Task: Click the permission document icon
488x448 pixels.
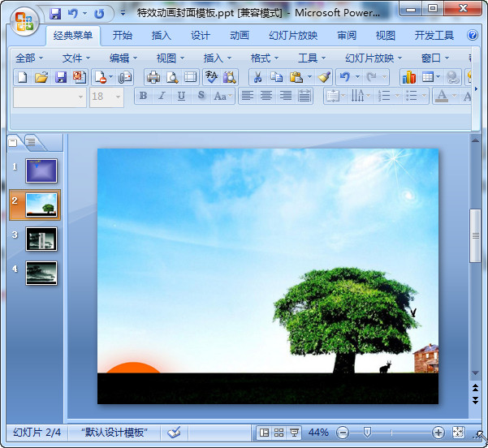Action: pyautogui.click(x=101, y=77)
